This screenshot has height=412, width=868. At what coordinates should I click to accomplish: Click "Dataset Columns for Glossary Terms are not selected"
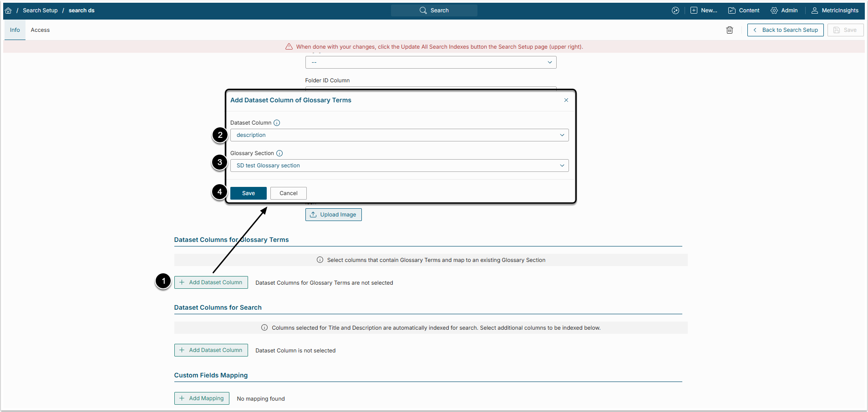click(x=324, y=283)
